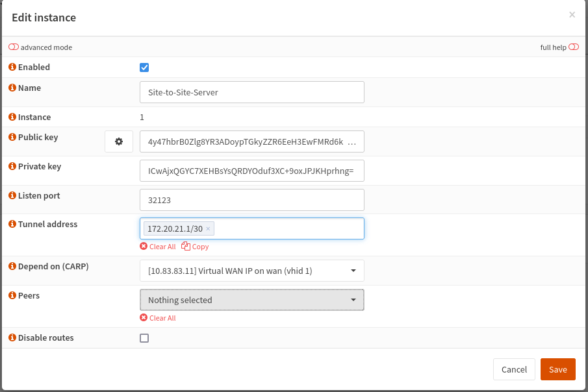
Task: Expand the Peers dropdown list
Action: [251, 300]
